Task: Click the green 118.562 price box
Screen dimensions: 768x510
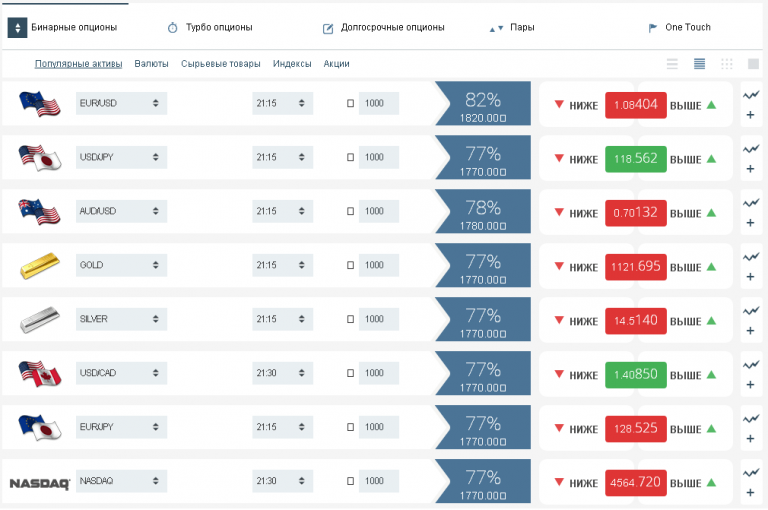Action: point(636,159)
